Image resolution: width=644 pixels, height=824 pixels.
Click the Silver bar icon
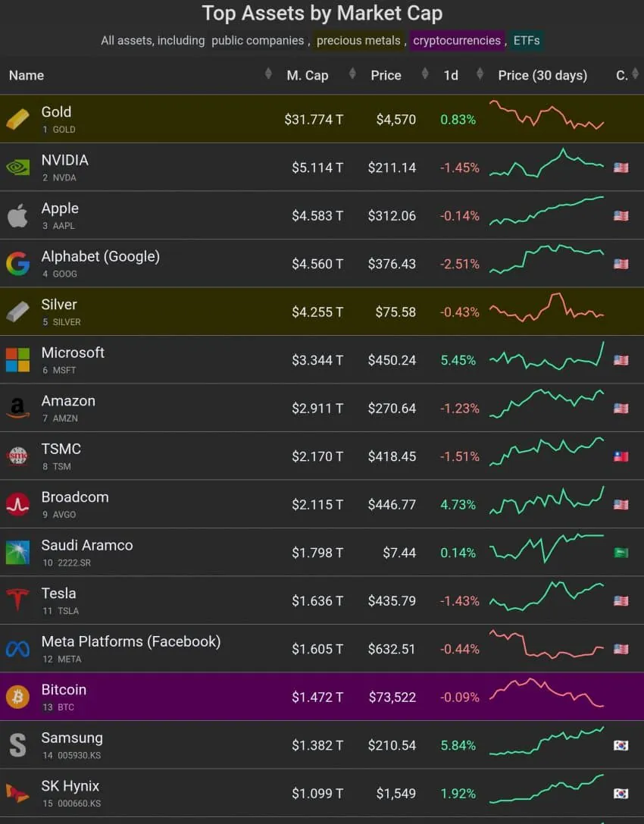point(18,312)
